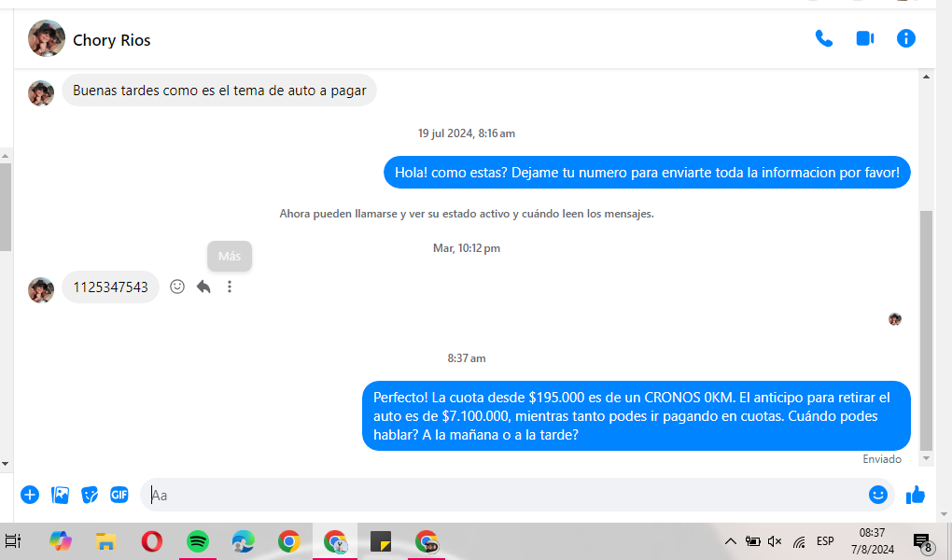Send a thumbs-up like
Viewport: 952px width, 560px height.
[x=915, y=496]
